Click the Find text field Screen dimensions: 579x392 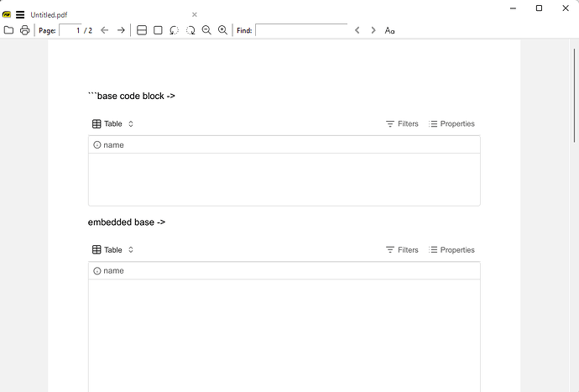300,30
